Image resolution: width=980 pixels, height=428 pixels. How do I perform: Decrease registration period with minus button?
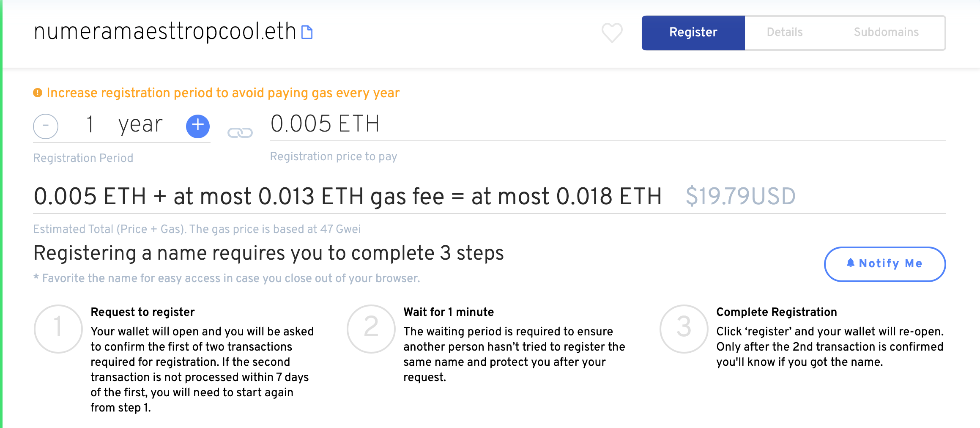pyautogui.click(x=46, y=126)
